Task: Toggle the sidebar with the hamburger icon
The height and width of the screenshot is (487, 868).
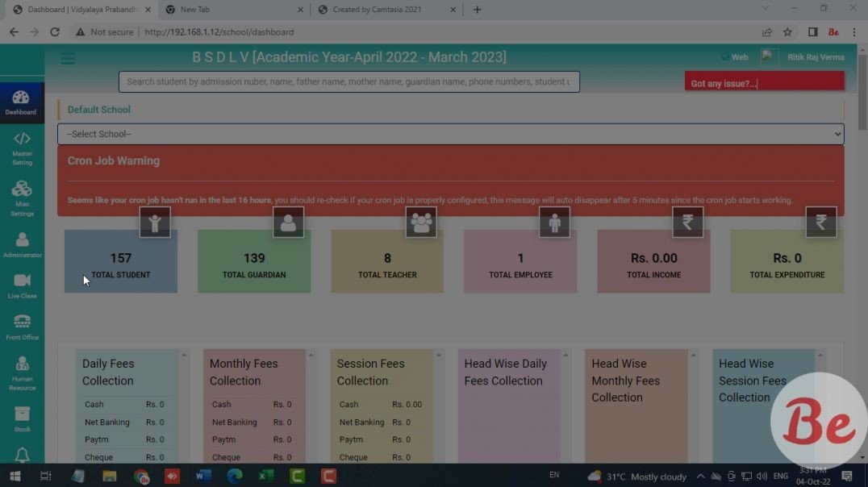Action: [x=68, y=58]
